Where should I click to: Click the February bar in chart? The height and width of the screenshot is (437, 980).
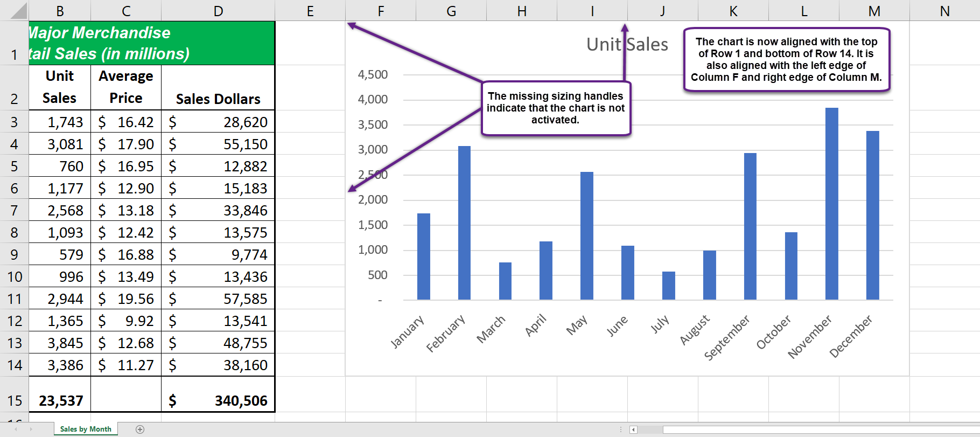[464, 223]
